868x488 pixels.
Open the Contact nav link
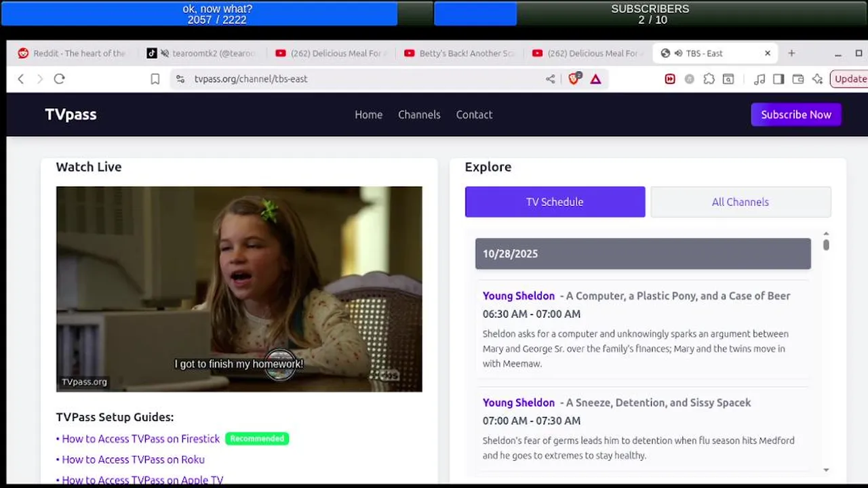point(474,115)
